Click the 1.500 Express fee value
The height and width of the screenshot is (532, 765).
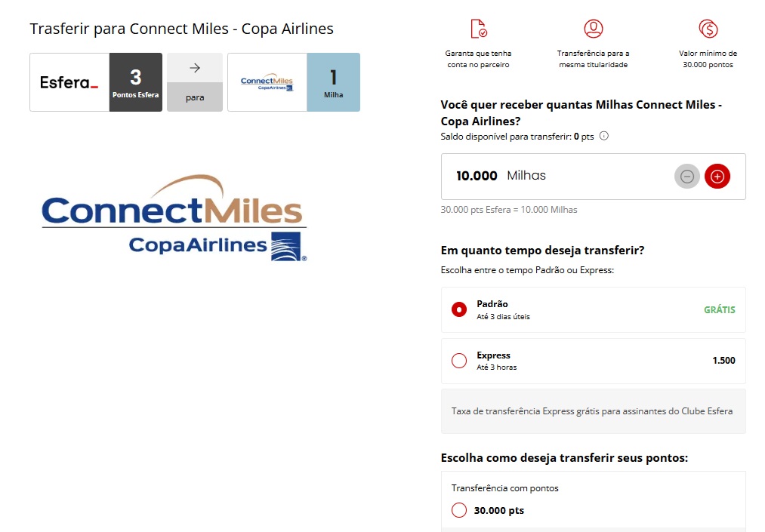(x=723, y=361)
